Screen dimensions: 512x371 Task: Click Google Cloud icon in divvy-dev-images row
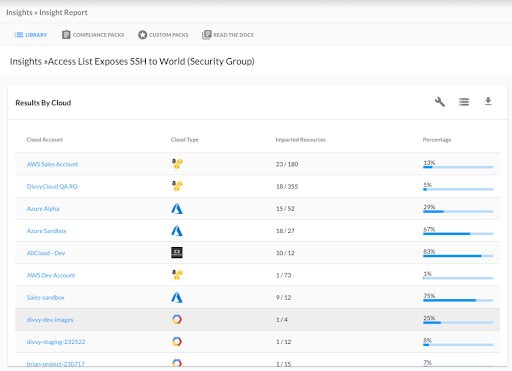[x=177, y=319]
